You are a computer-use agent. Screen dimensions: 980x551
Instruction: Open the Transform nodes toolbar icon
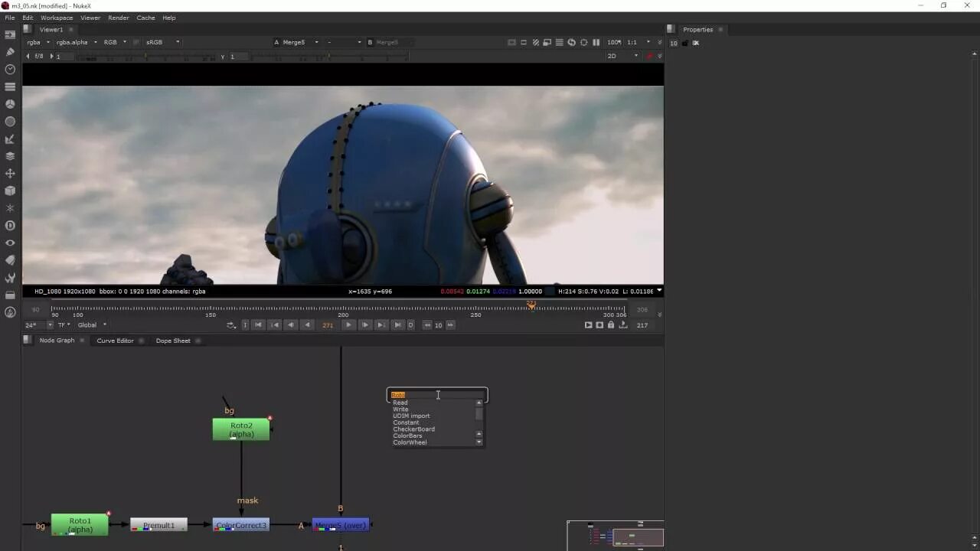click(x=10, y=174)
